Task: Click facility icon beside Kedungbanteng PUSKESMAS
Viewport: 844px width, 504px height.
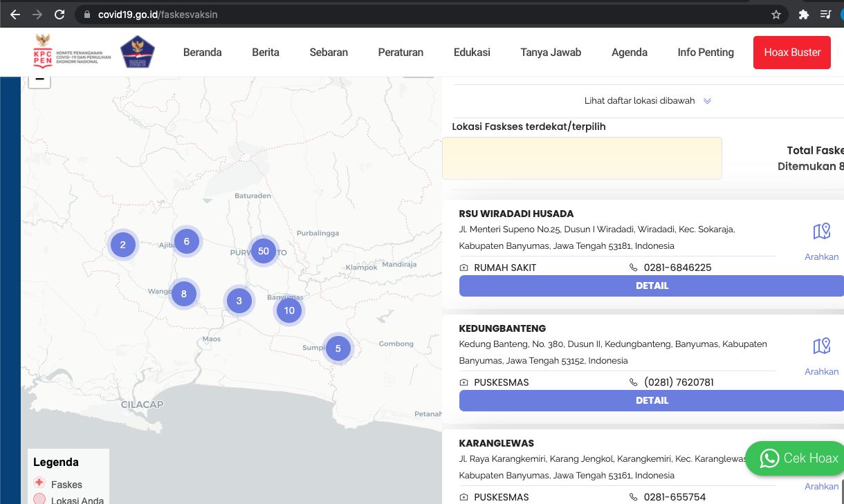Action: click(464, 382)
